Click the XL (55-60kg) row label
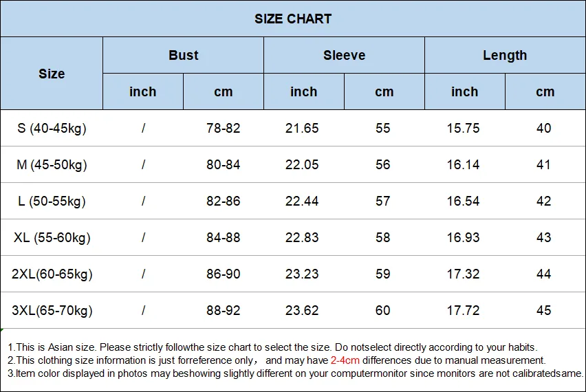Viewport: 586px width, 392px height. (52, 237)
